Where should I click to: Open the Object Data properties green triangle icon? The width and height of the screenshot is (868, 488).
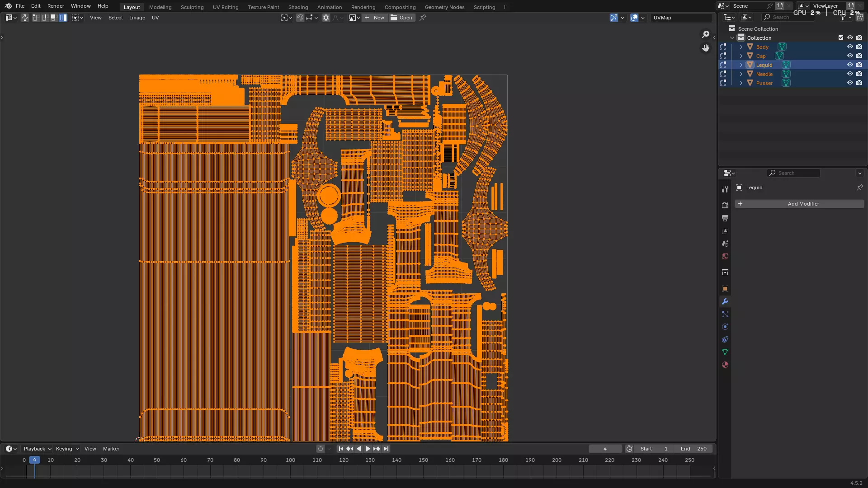(725, 352)
